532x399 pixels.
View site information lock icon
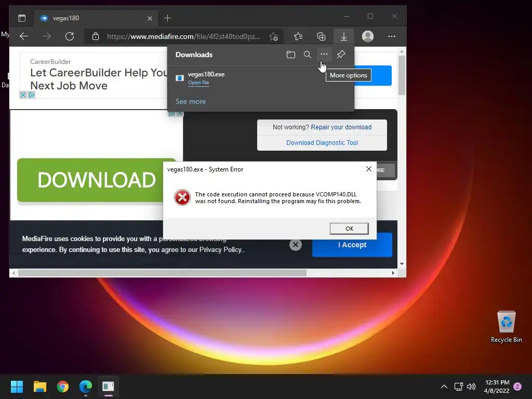point(96,36)
